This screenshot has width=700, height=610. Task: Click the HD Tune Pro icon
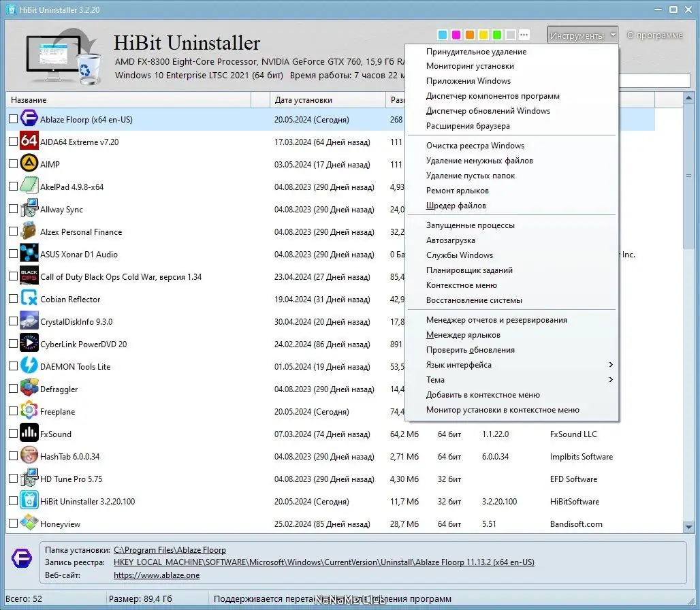(x=29, y=478)
